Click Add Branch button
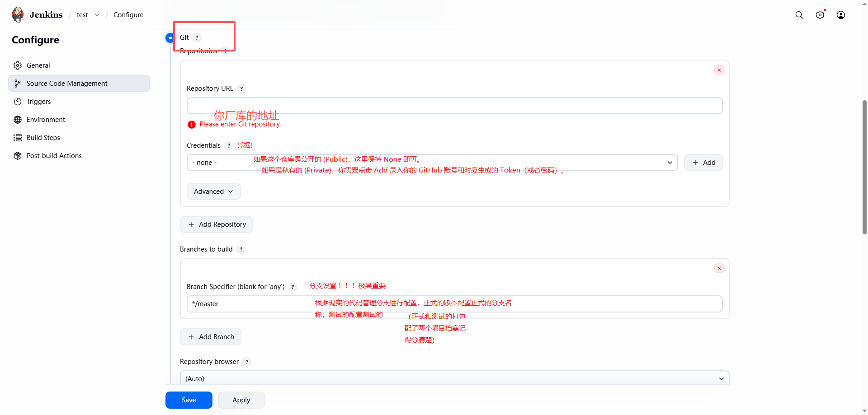The image size is (868, 415). coord(211,337)
